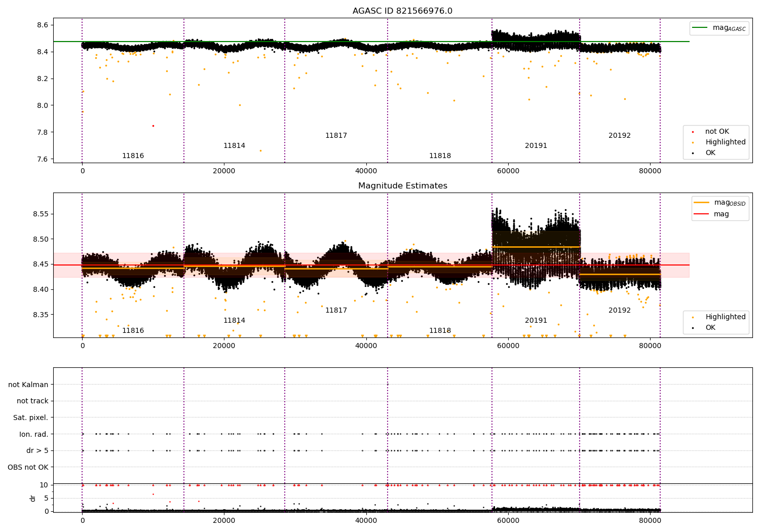760x532 pixels.
Task: Click the 'Sat. pixel.' row label
Action: (31, 418)
